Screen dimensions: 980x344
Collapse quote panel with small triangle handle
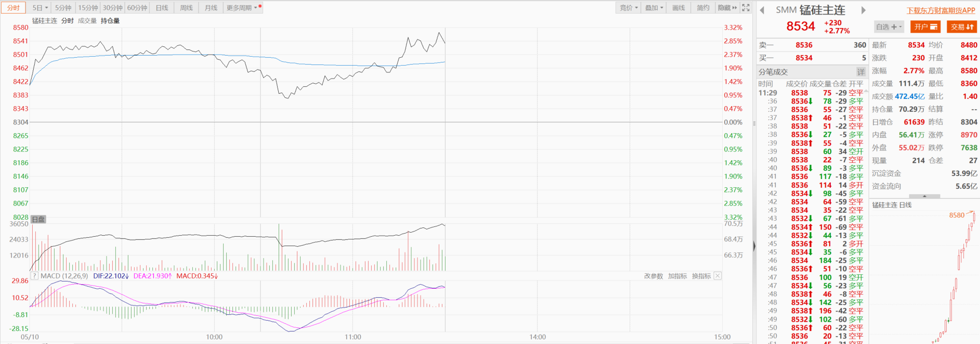(924, 196)
